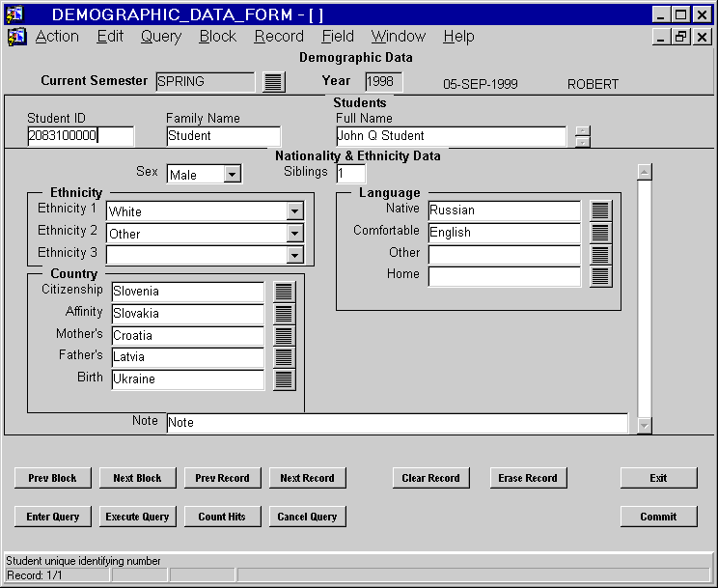Image resolution: width=718 pixels, height=588 pixels.
Task: Open the Field menu
Action: [338, 36]
